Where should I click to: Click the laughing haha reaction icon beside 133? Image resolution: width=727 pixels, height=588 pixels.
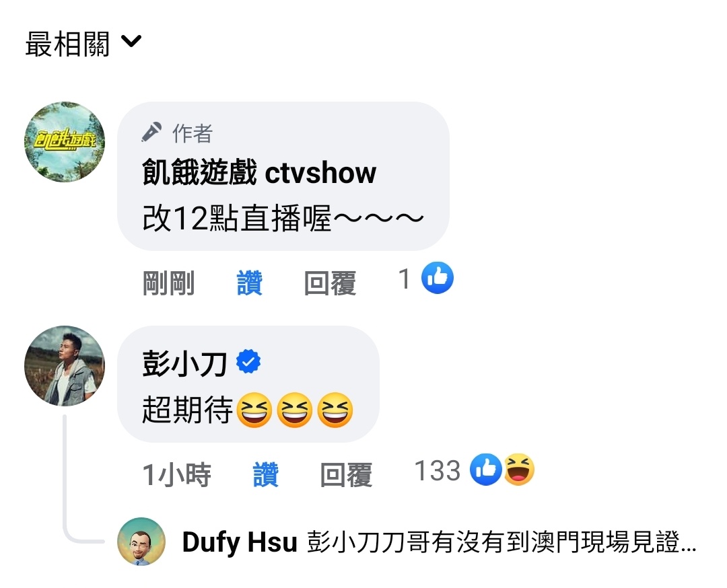tap(519, 470)
